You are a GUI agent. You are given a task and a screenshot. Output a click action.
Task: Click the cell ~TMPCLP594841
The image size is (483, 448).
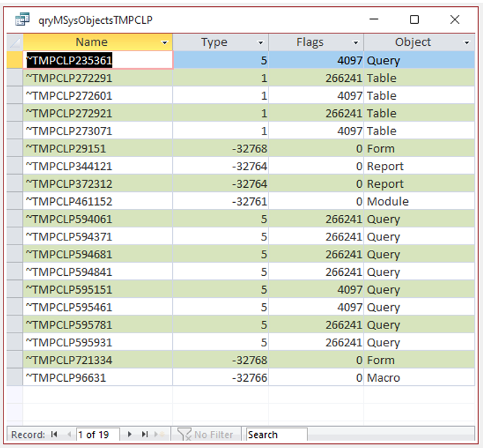pyautogui.click(x=98, y=272)
